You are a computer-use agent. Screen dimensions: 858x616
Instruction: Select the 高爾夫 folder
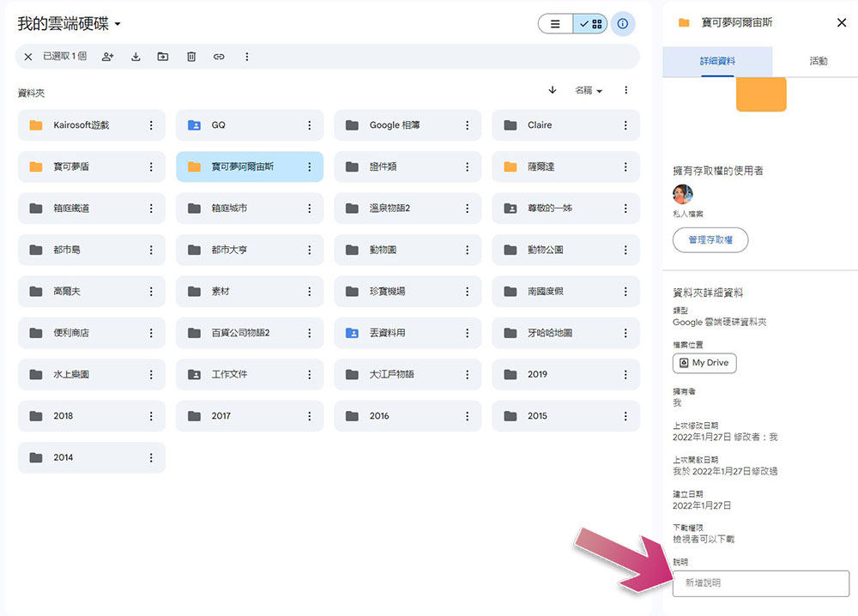(x=92, y=292)
